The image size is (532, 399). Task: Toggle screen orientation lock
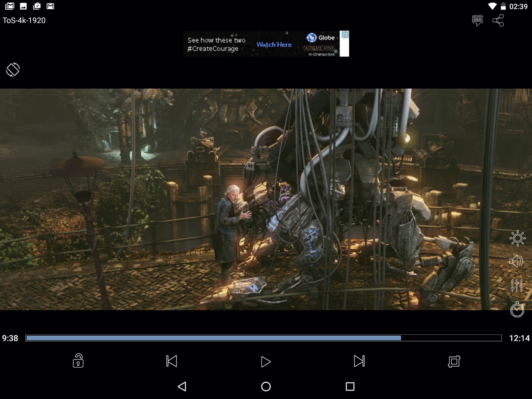coord(13,70)
